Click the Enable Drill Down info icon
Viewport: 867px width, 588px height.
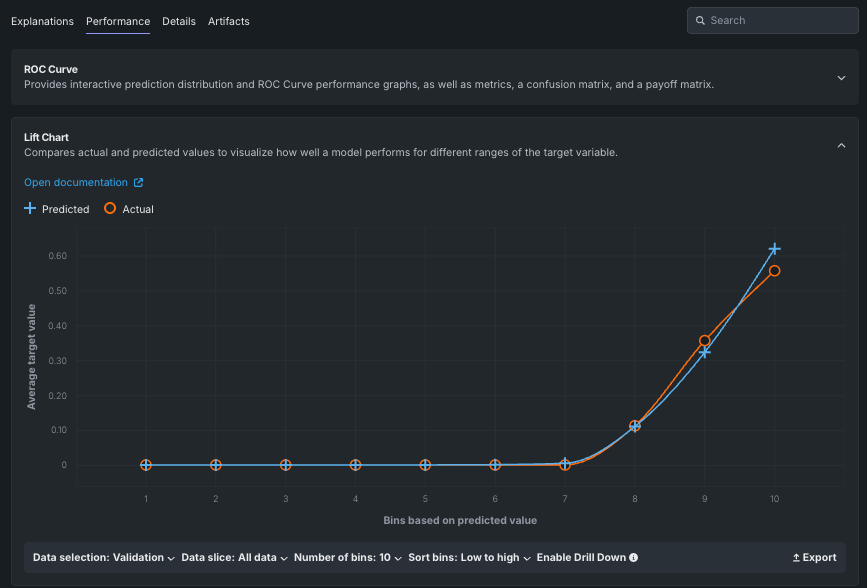[633, 558]
